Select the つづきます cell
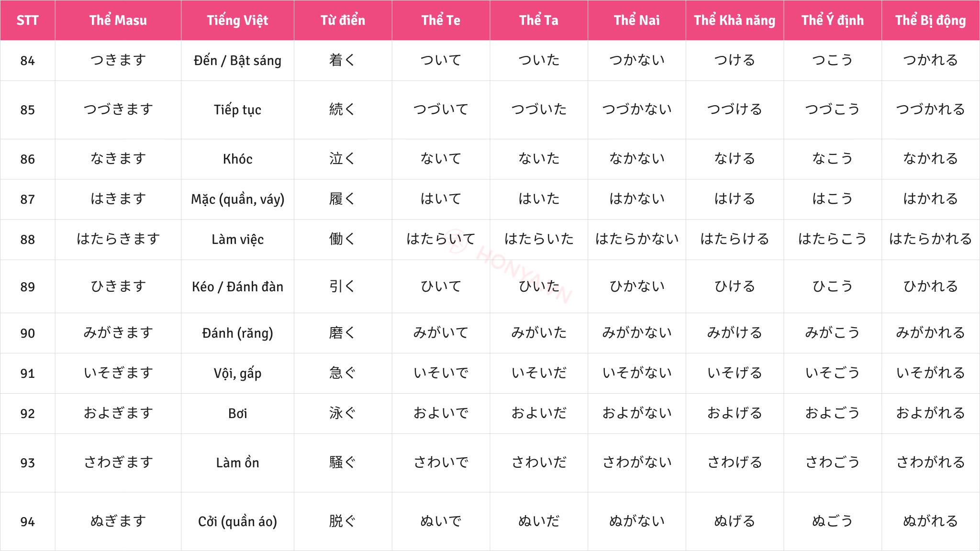The image size is (980, 551). (118, 110)
